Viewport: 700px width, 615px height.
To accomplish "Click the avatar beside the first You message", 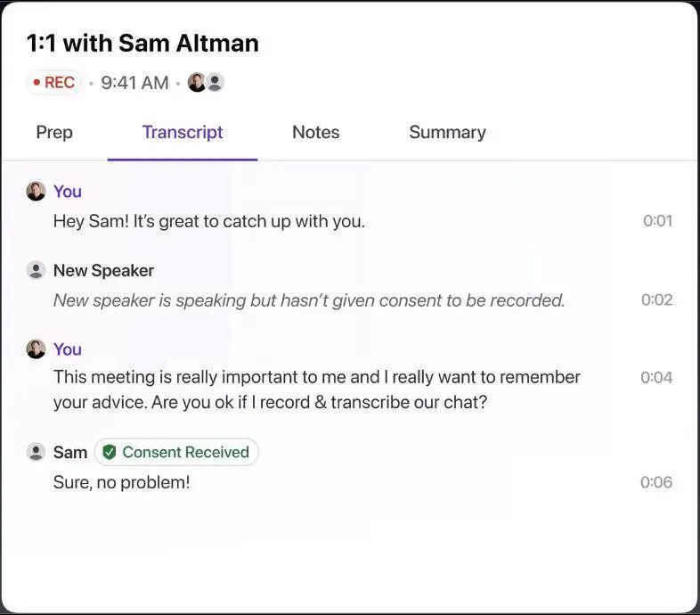I will (36, 192).
